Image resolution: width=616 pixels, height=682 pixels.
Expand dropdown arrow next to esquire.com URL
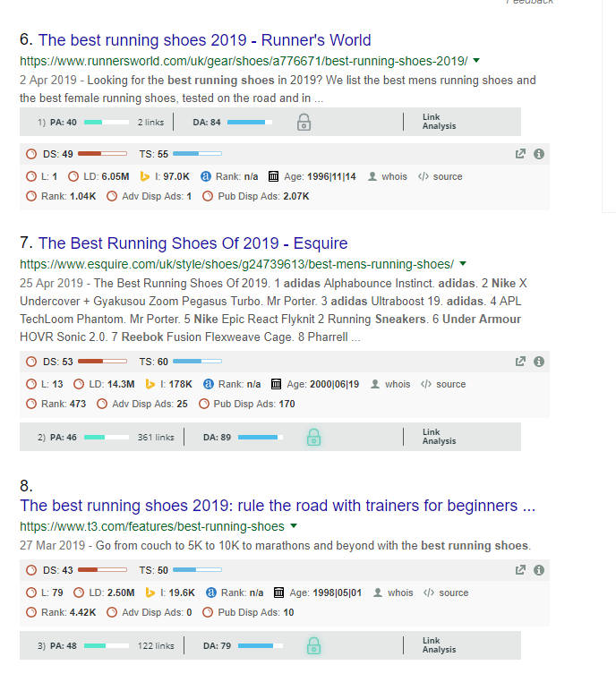463,263
